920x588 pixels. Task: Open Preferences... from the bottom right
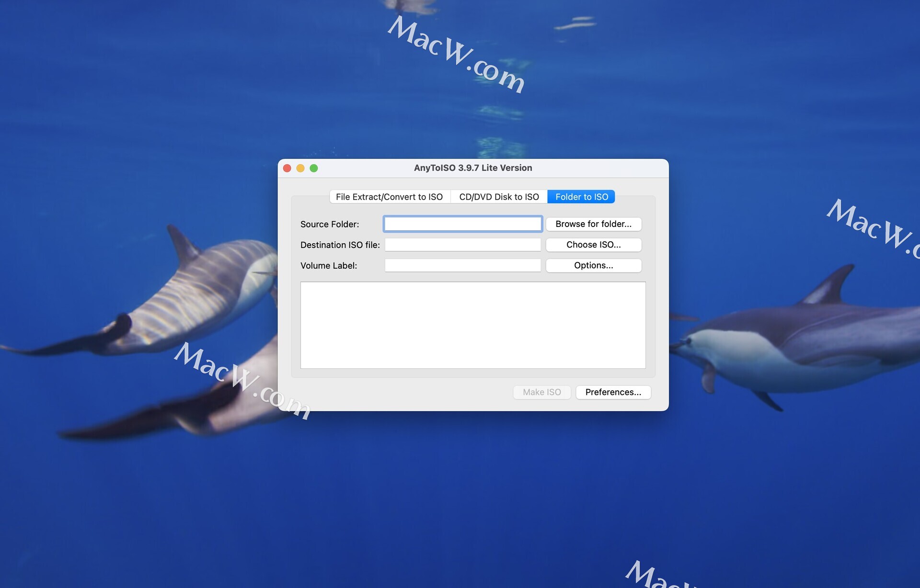point(613,392)
